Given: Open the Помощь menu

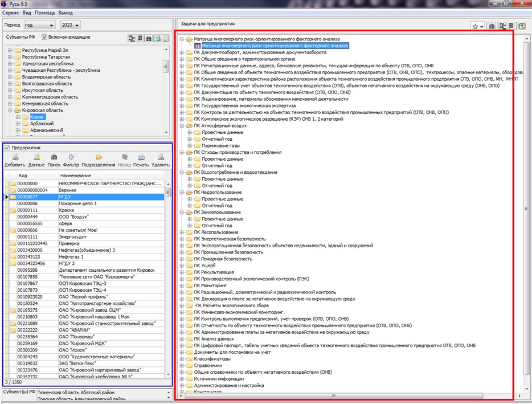Looking at the screenshot, I should point(44,13).
